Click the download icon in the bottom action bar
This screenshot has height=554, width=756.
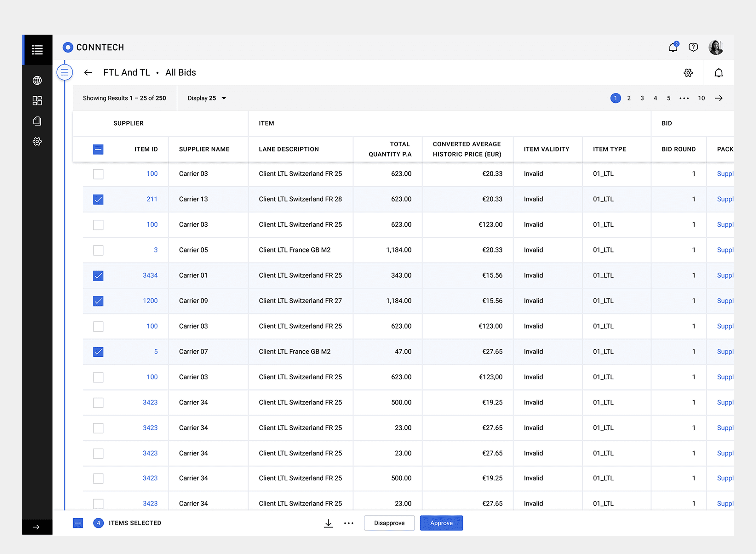328,523
